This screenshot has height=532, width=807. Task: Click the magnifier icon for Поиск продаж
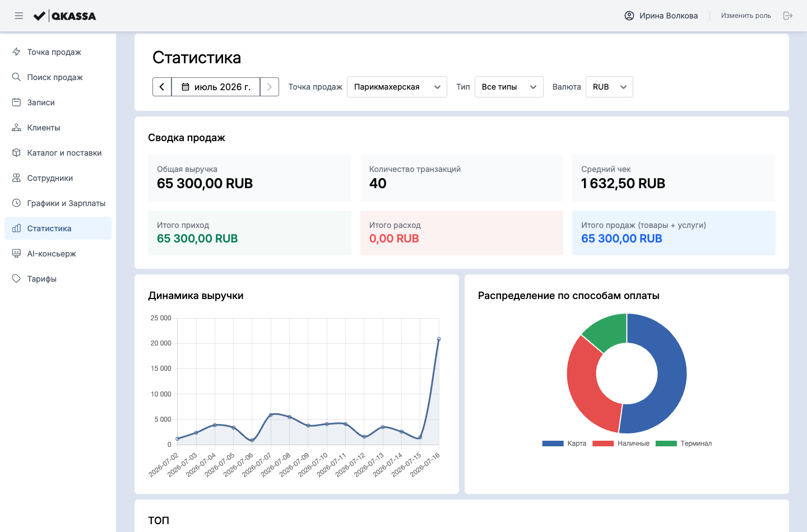click(x=16, y=77)
